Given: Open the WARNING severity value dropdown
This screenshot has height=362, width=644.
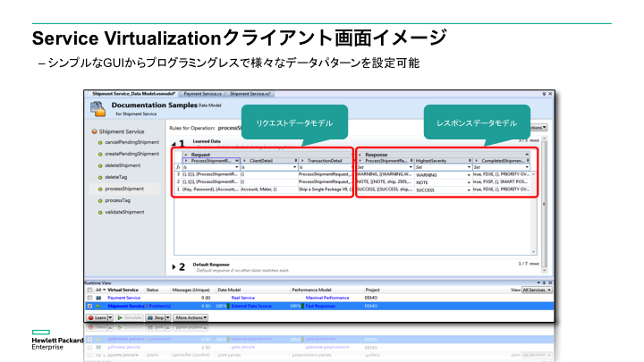Looking at the screenshot, I should pyautogui.click(x=469, y=175).
